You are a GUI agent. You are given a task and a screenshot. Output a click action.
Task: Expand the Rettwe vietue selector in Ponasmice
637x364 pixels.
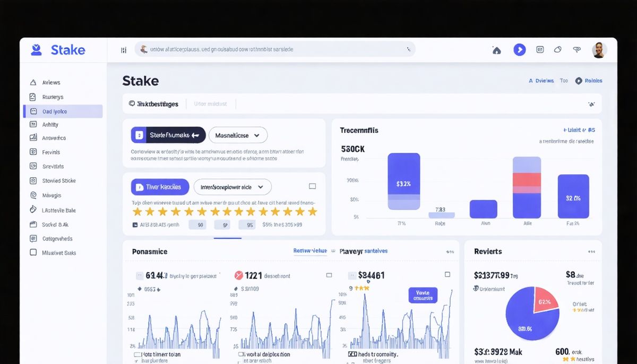click(x=314, y=251)
